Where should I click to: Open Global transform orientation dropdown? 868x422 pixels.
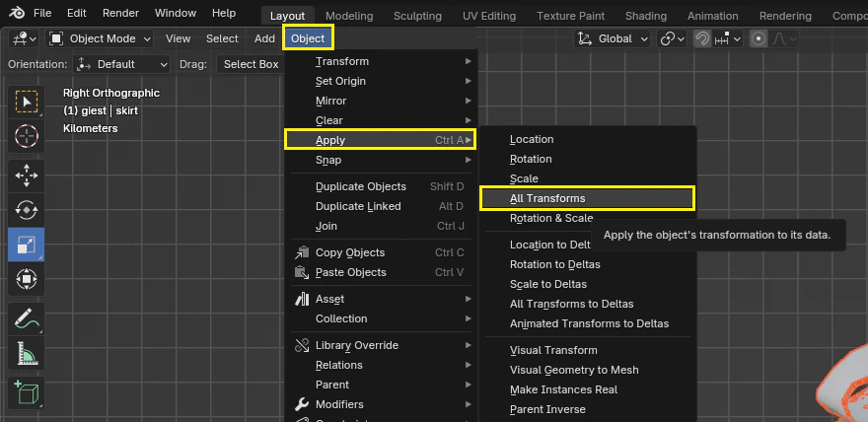point(613,38)
